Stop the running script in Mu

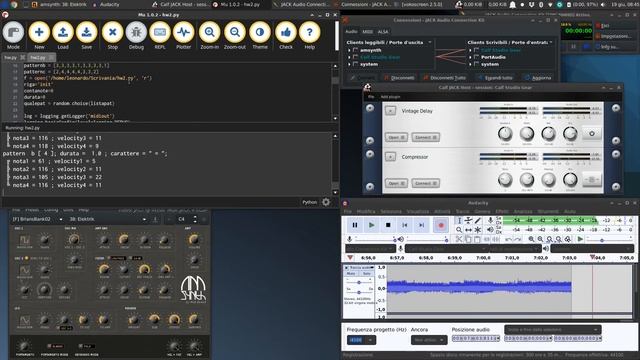(x=113, y=33)
